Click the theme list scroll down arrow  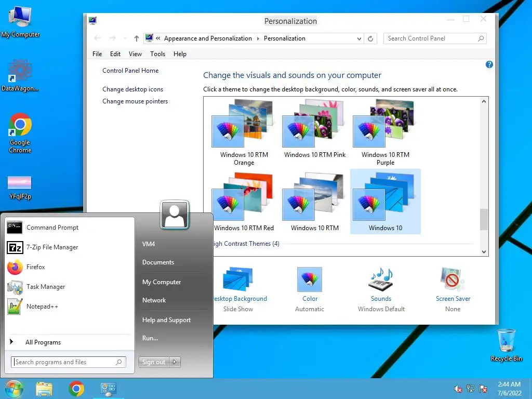pos(484,252)
